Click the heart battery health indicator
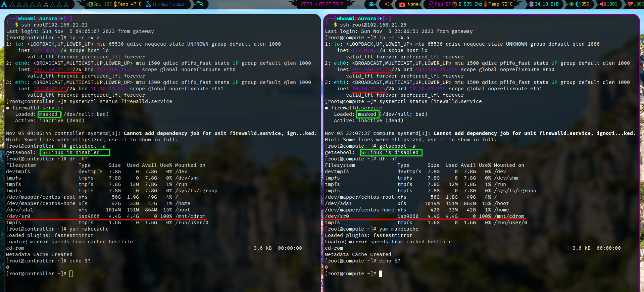The width and height of the screenshot is (644, 292). click(x=635, y=4)
